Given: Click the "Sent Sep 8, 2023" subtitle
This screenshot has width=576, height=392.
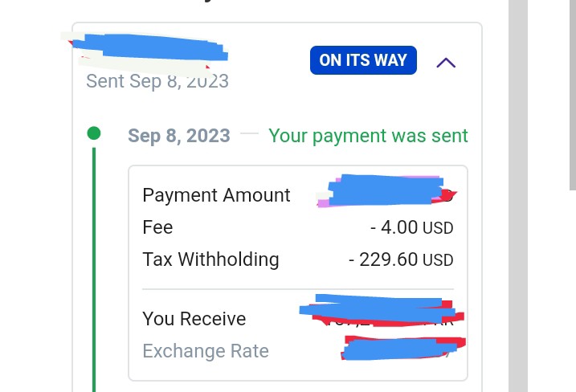Looking at the screenshot, I should tap(157, 82).
